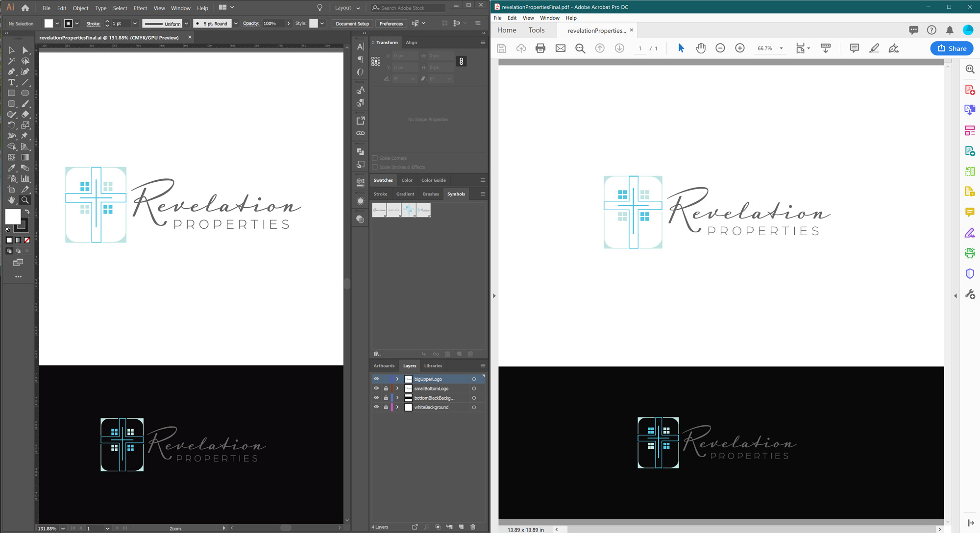
Task: Select the Eraser tool
Action: coord(25,114)
